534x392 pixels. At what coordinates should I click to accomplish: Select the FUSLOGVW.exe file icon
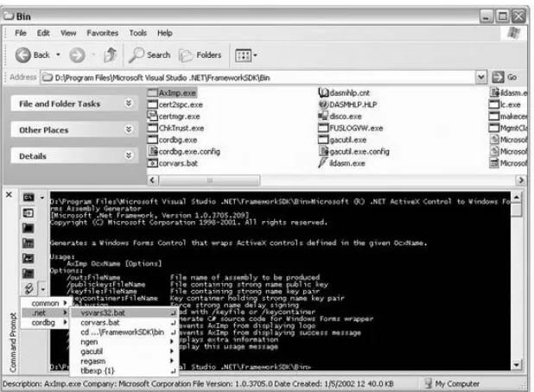click(x=323, y=128)
